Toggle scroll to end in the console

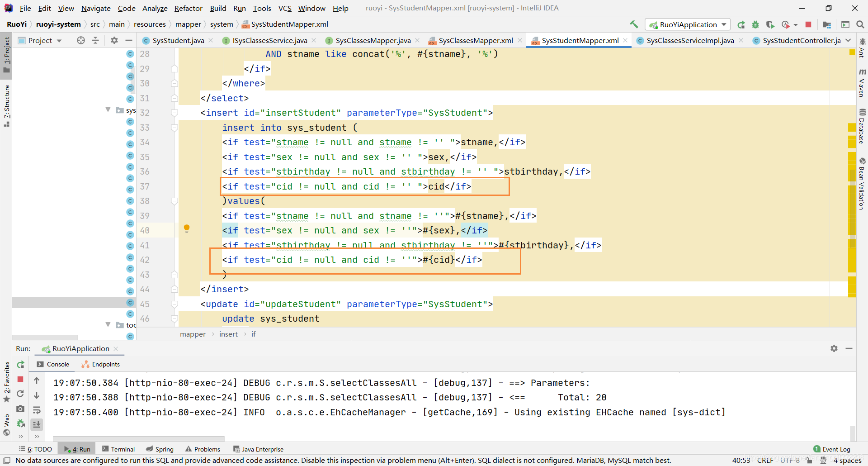(x=37, y=424)
